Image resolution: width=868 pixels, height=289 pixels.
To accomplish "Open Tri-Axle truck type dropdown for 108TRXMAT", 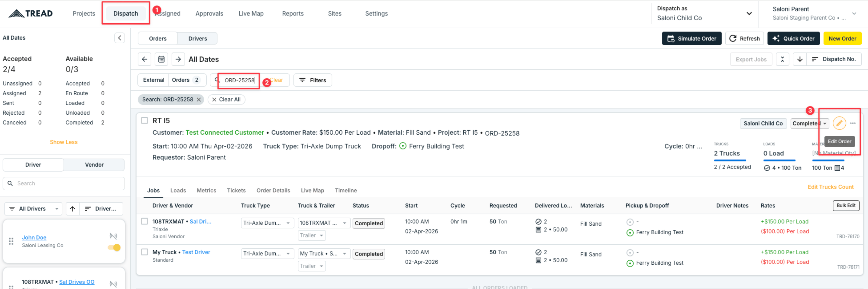I will click(267, 223).
